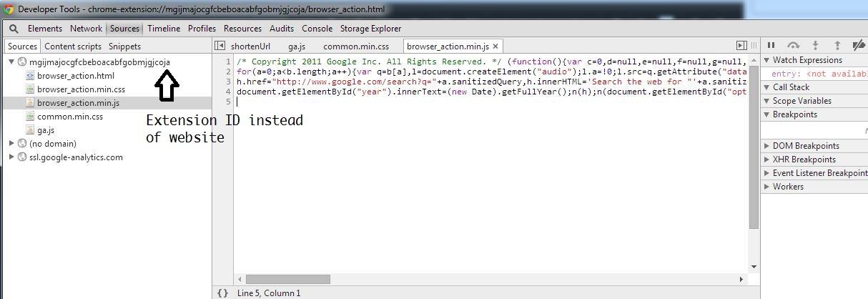Image resolution: width=868 pixels, height=299 pixels.
Task: Select the Snippets sub-tab
Action: [x=124, y=46]
